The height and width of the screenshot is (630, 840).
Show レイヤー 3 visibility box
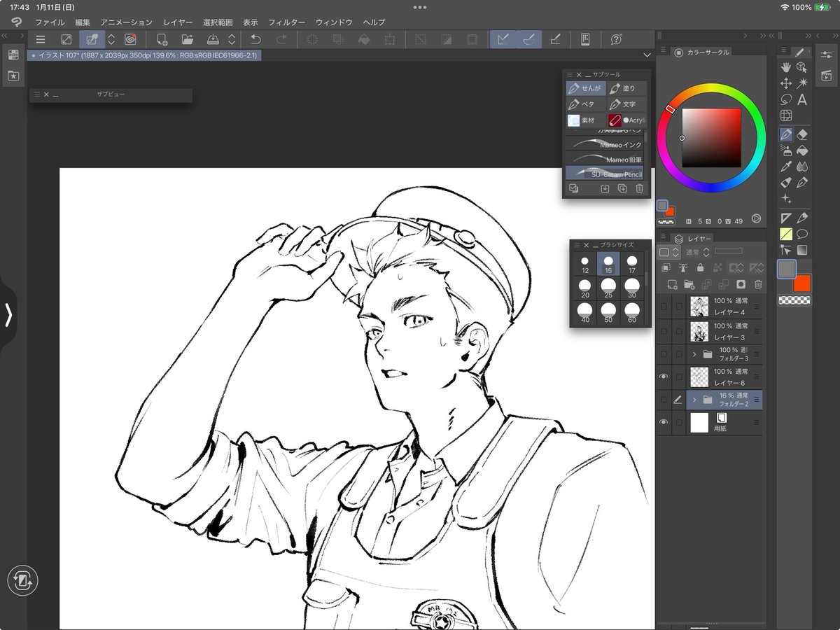pyautogui.click(x=664, y=331)
